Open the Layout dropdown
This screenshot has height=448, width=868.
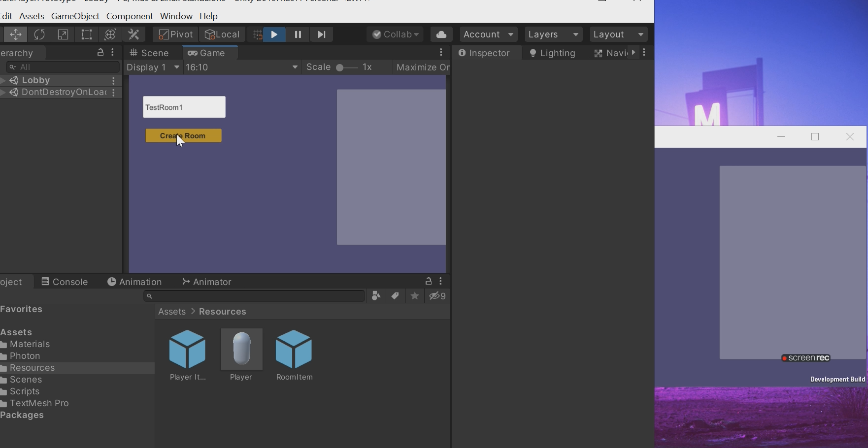pos(619,34)
